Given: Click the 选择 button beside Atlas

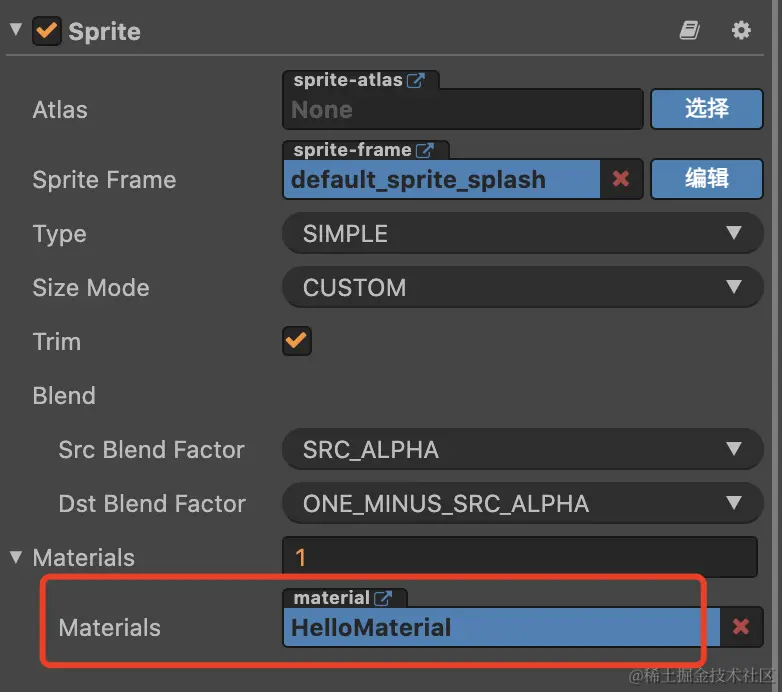Looking at the screenshot, I should click(x=707, y=109).
